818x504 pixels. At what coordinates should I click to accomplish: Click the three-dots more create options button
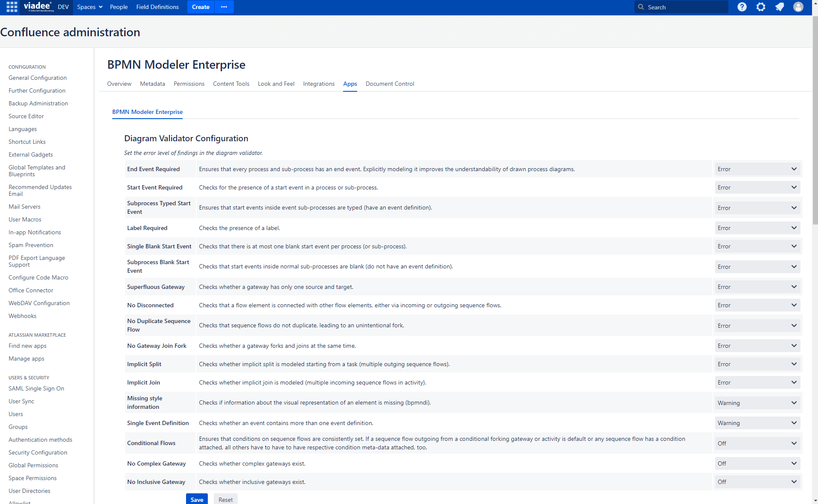pyautogui.click(x=224, y=7)
